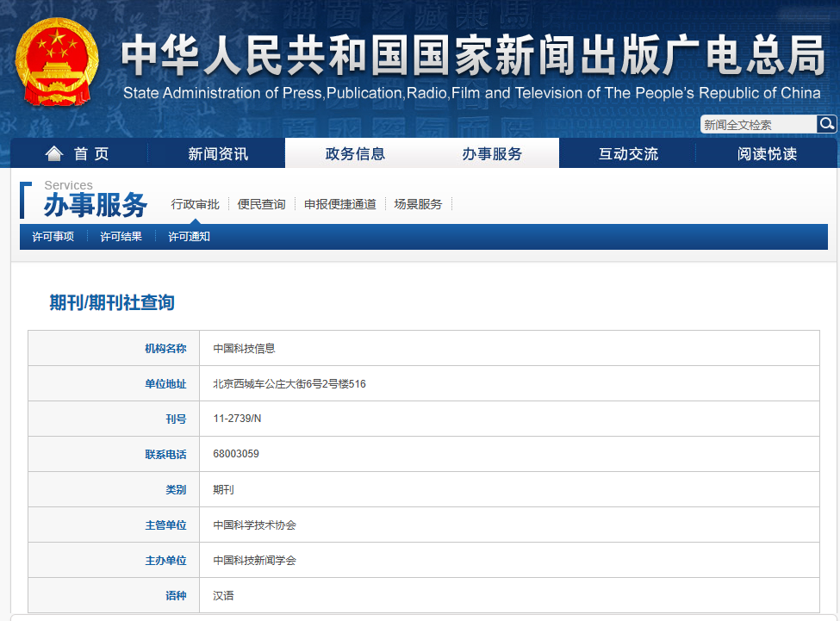Click the 单位地址 row label
840x621 pixels.
(x=165, y=384)
